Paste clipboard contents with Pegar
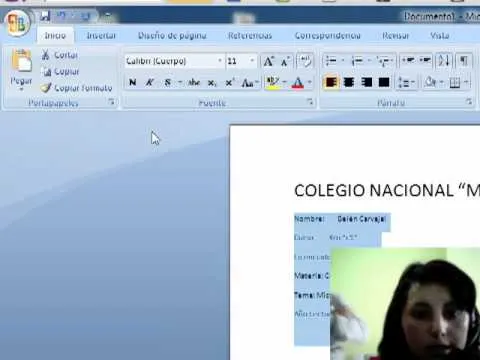 click(x=21, y=70)
